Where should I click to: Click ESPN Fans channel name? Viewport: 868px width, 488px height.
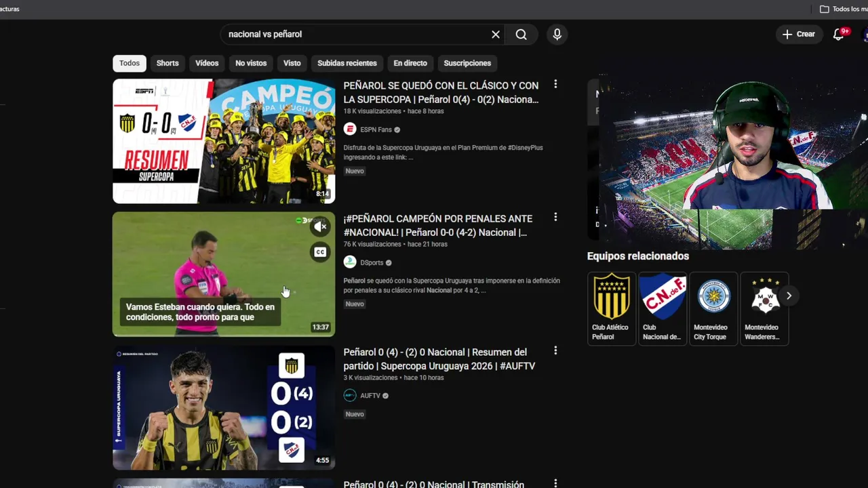click(x=376, y=129)
